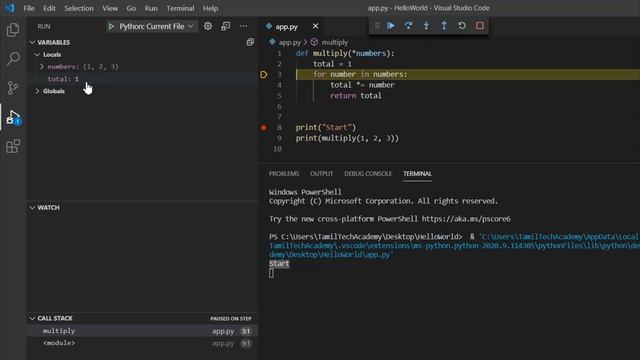
Task: Stop the debug session
Action: tap(480, 26)
